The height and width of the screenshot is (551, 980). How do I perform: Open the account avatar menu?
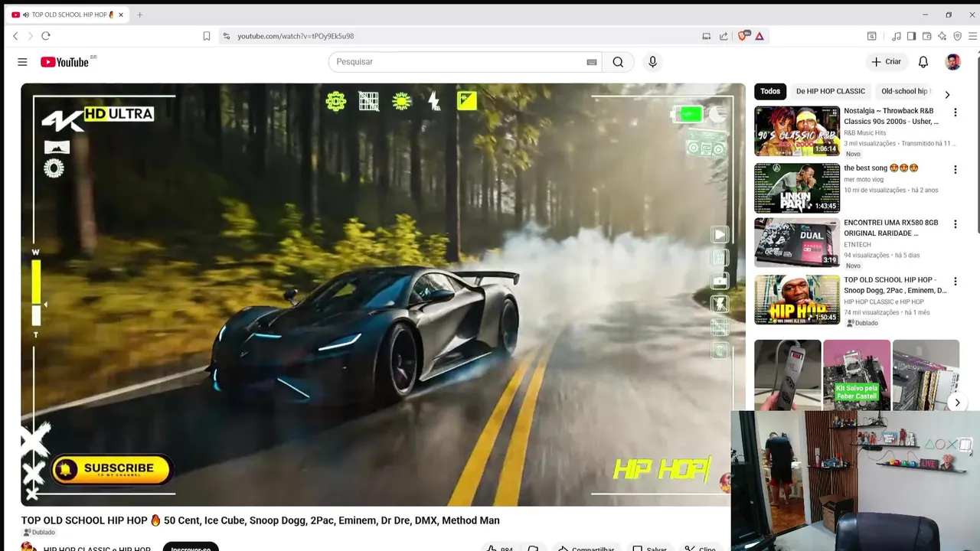click(953, 62)
